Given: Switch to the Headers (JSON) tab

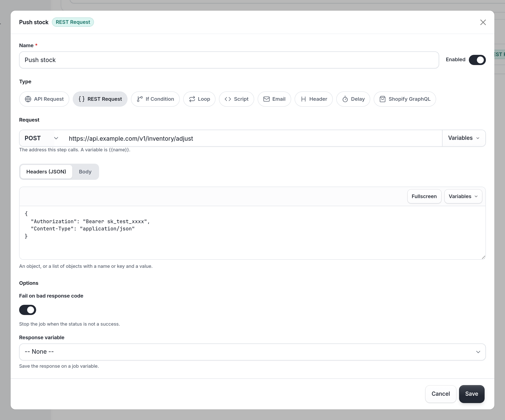Looking at the screenshot, I should pyautogui.click(x=46, y=172).
